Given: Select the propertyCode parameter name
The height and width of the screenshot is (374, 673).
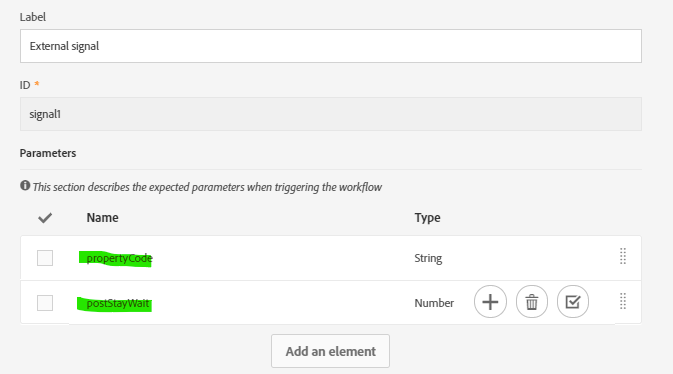Looking at the screenshot, I should point(119,258).
